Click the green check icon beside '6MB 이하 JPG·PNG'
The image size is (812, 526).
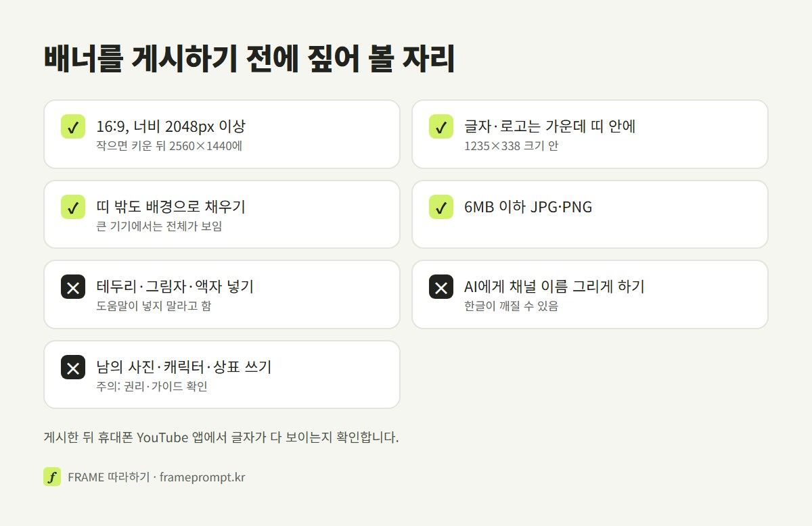click(441, 207)
